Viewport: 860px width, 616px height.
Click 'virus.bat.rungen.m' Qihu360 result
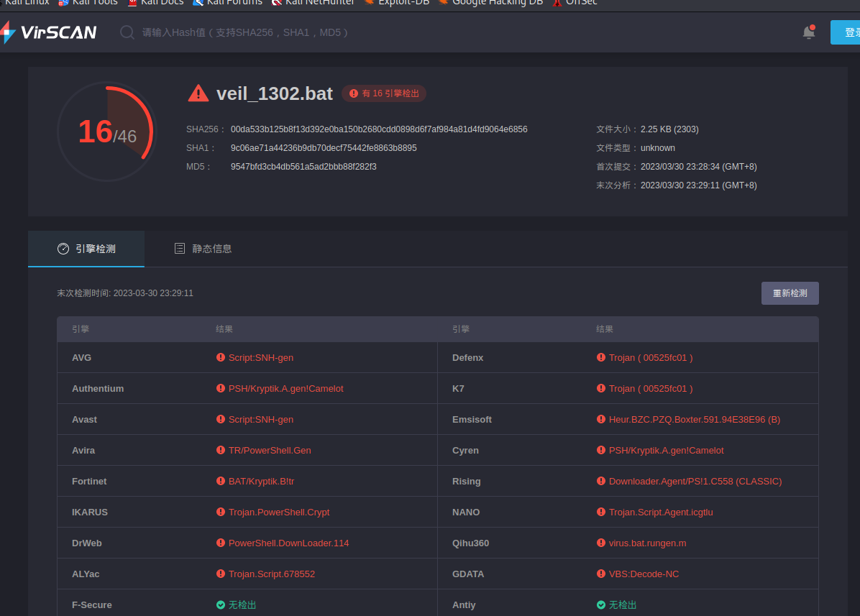point(647,543)
